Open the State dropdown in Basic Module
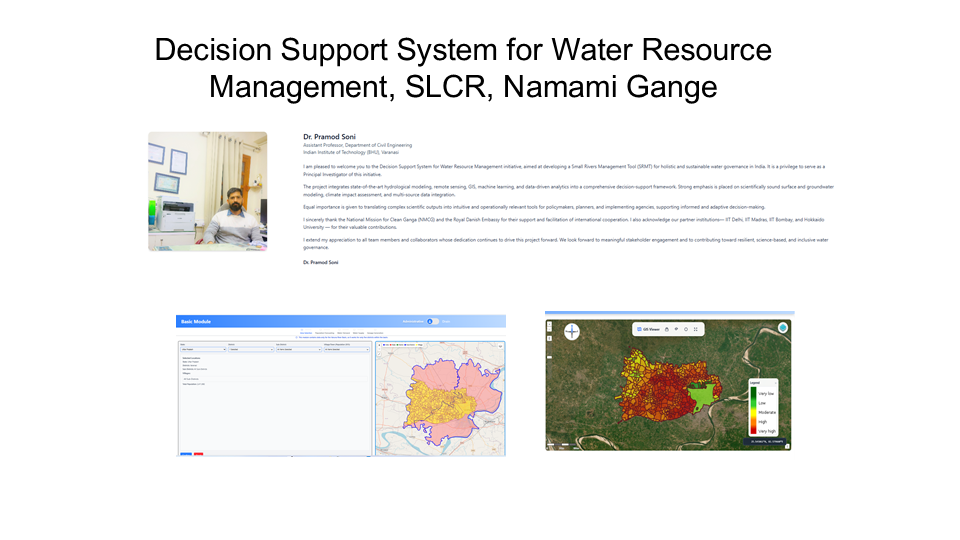This screenshot has width=960, height=540. pyautogui.click(x=203, y=350)
